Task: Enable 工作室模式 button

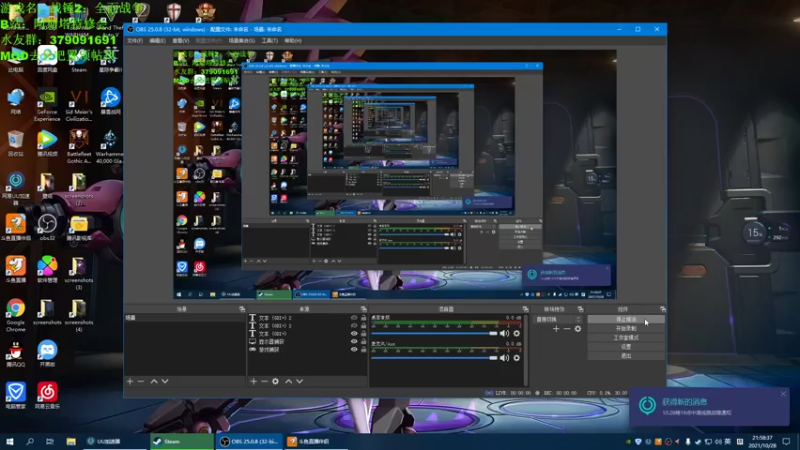Action: (x=626, y=338)
